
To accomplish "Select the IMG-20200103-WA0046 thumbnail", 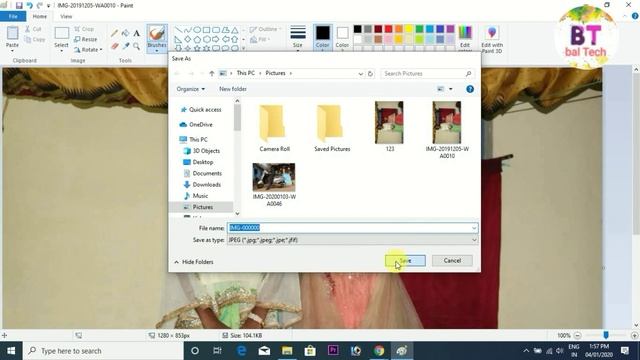I will pyautogui.click(x=274, y=184).
